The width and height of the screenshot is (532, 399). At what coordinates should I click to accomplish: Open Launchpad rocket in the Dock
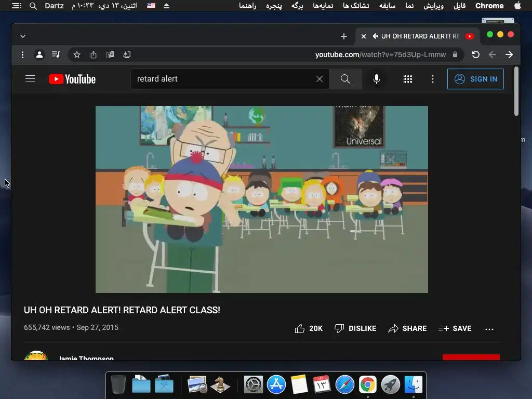391,385
